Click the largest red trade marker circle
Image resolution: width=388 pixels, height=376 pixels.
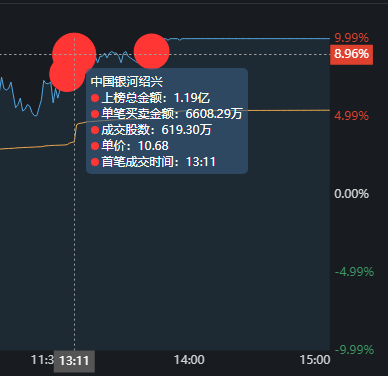74,54
